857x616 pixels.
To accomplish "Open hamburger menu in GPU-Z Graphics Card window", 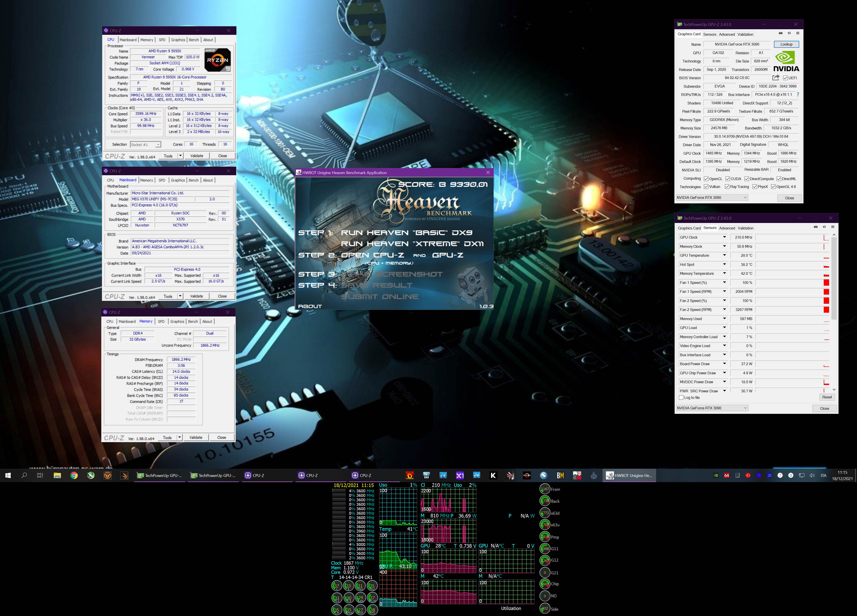I will coord(798,33).
